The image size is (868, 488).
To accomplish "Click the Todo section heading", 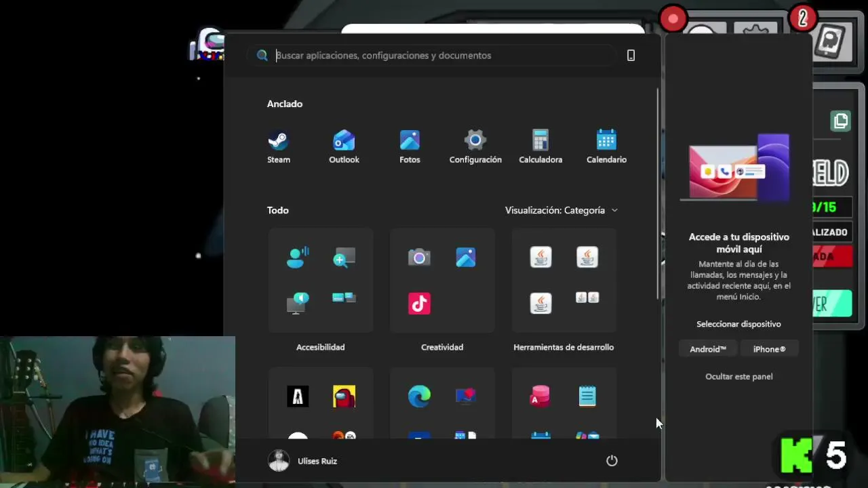I will click(278, 210).
